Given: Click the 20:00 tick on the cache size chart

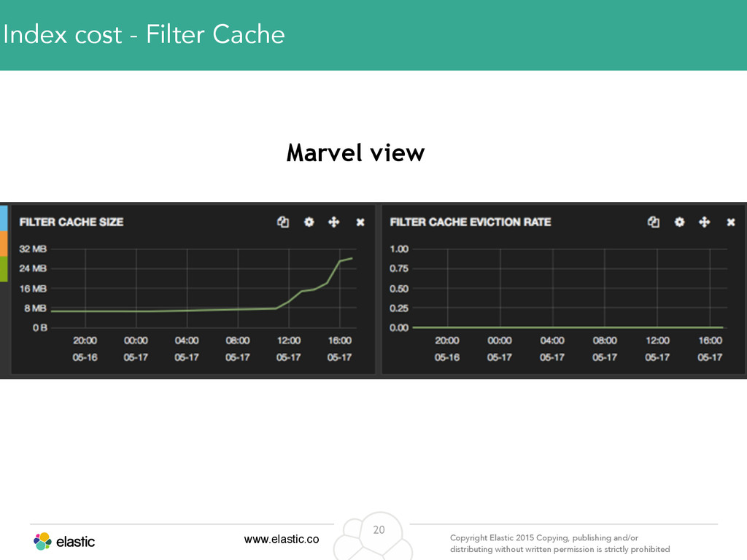Looking at the screenshot, I should click(85, 341).
